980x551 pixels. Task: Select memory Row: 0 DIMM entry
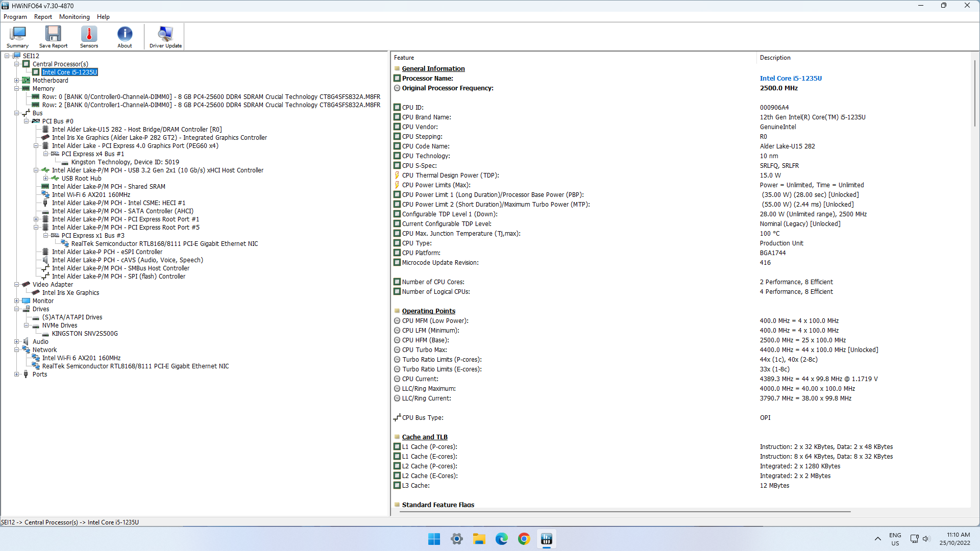(x=211, y=97)
